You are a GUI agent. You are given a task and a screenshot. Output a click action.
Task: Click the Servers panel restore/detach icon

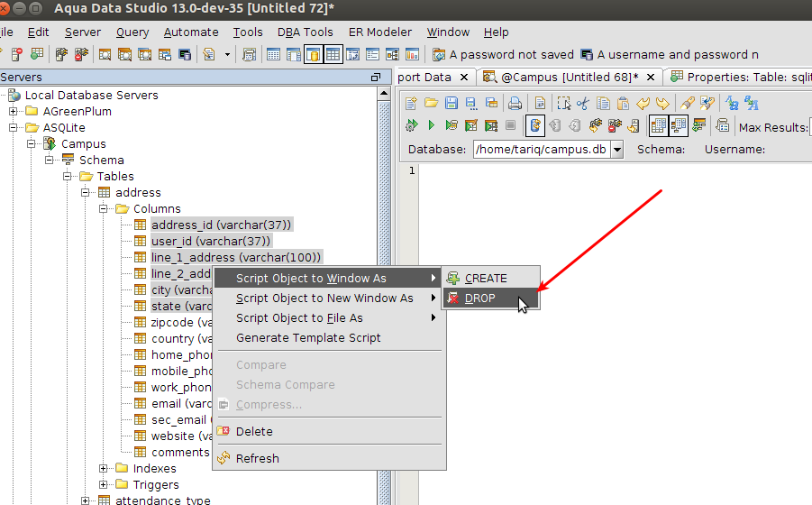coord(376,78)
